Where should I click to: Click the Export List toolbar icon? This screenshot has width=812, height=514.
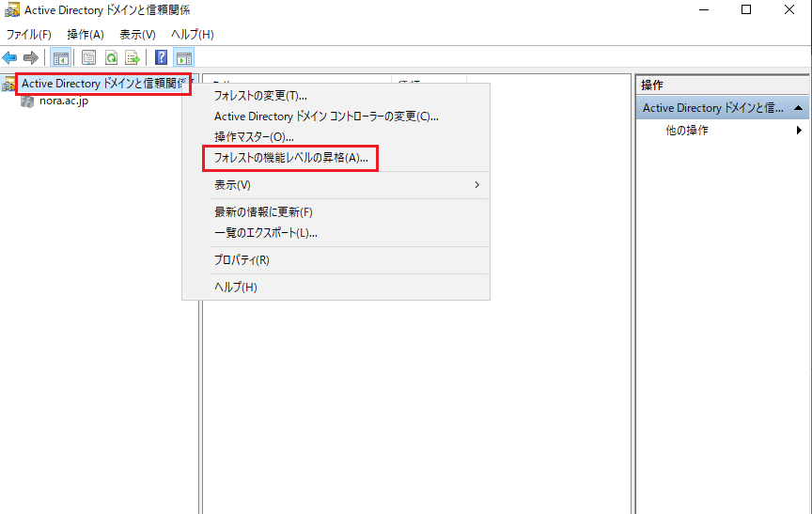[133, 57]
